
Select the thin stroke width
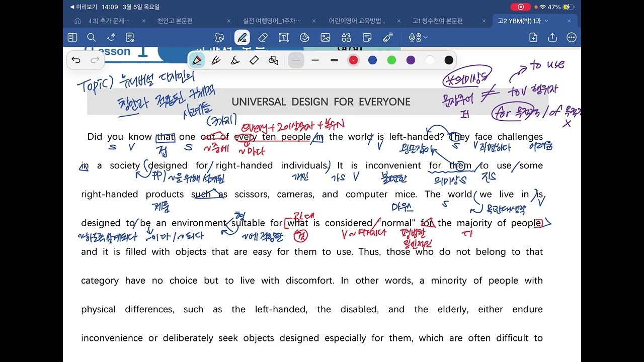coord(296,60)
